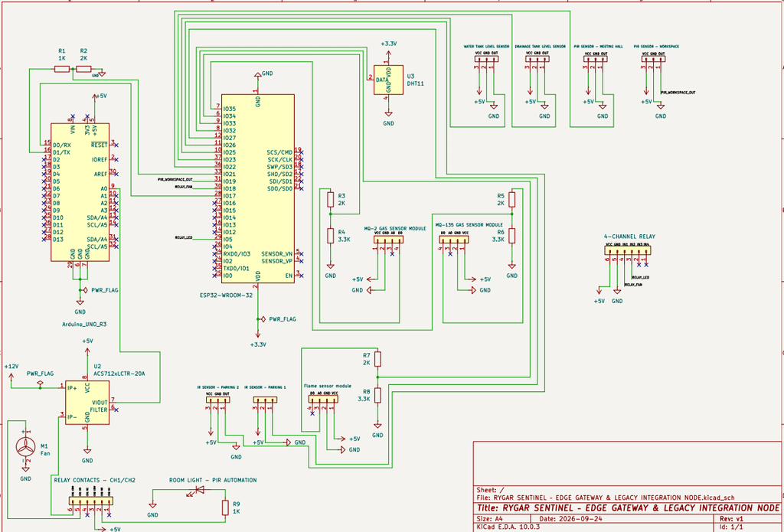Select the SENSOR_VP pin label on ESP32

pos(276,261)
